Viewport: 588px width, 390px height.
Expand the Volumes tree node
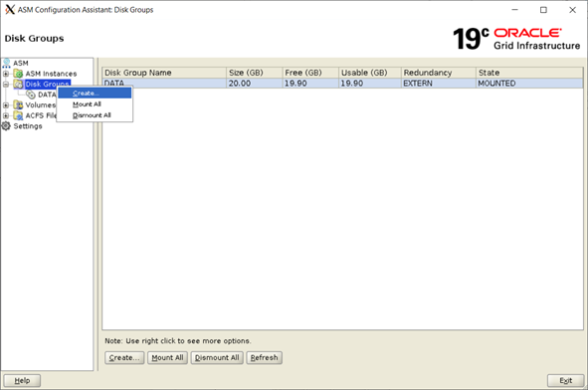[x=6, y=105]
